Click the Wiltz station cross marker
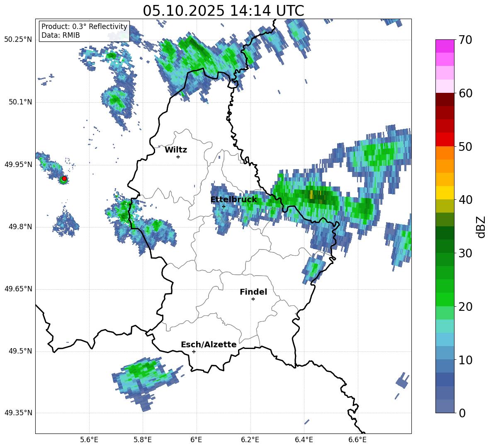The height and width of the screenshot is (448, 491). (178, 157)
